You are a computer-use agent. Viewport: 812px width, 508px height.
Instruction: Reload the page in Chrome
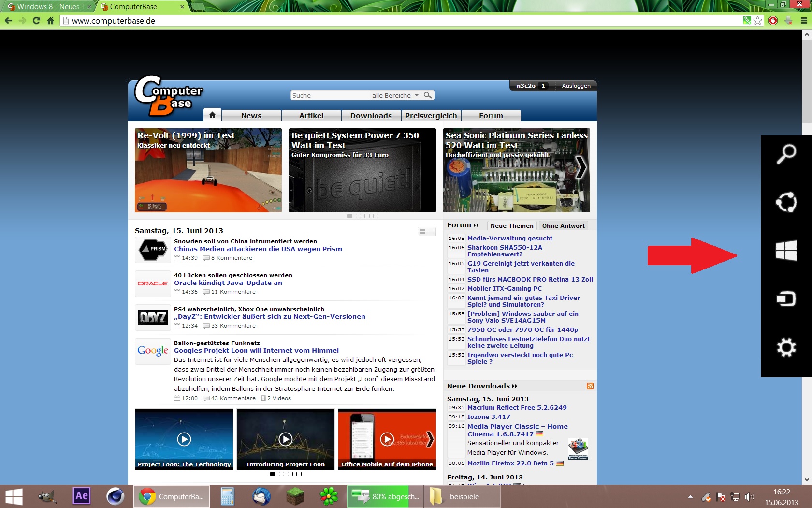(36, 21)
